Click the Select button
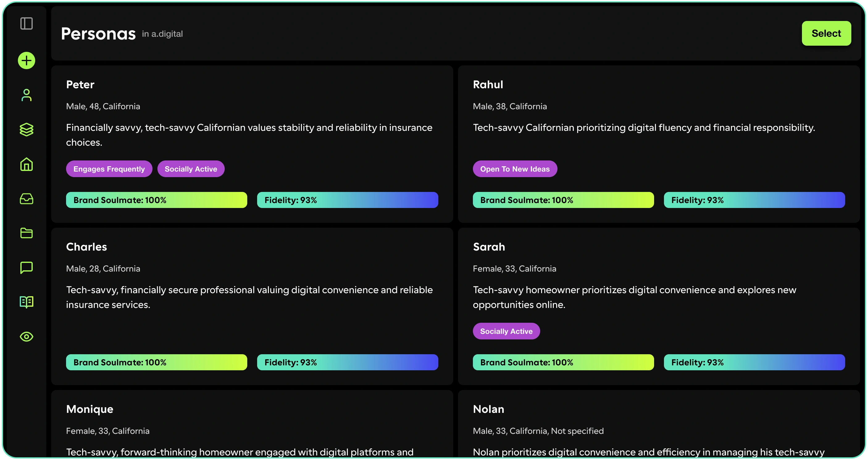 point(826,33)
